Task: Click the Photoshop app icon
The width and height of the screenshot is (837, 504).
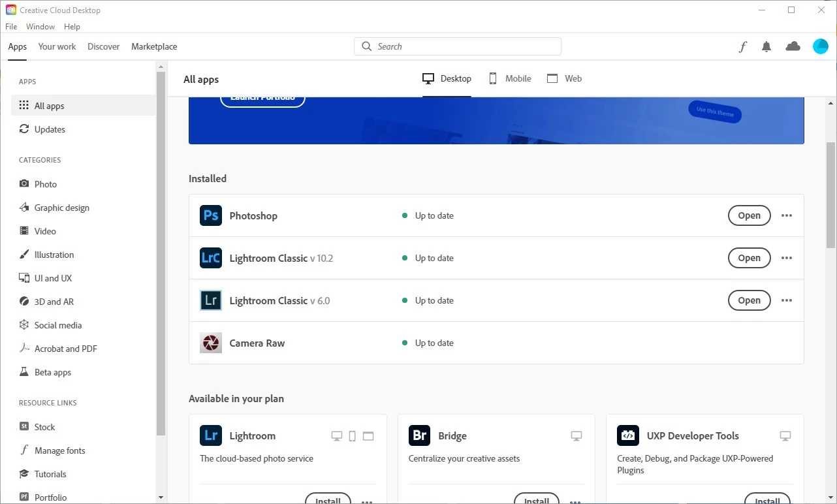Action: click(211, 215)
